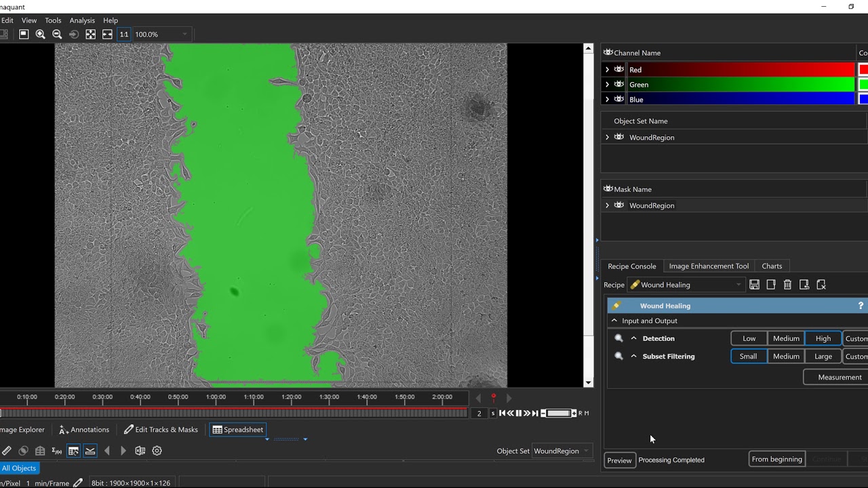This screenshot has width=868, height=488.
Task: Set Detection to Low
Action: click(x=749, y=338)
